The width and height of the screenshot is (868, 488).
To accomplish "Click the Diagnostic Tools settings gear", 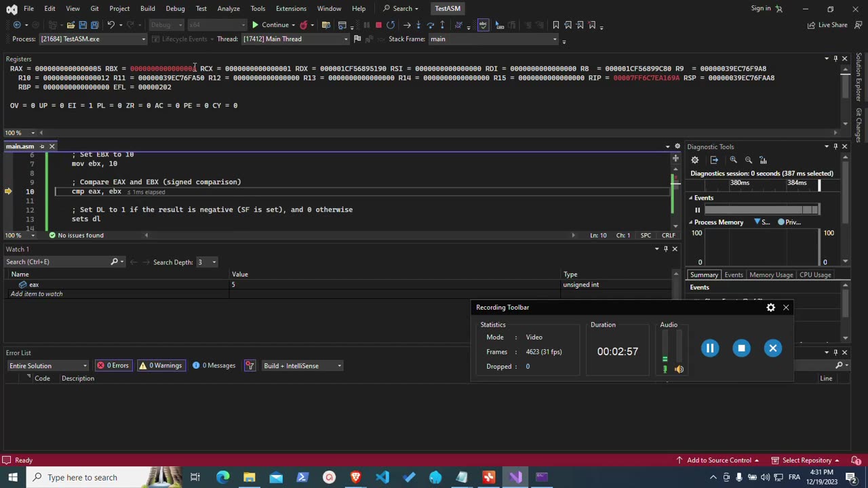I will click(695, 160).
